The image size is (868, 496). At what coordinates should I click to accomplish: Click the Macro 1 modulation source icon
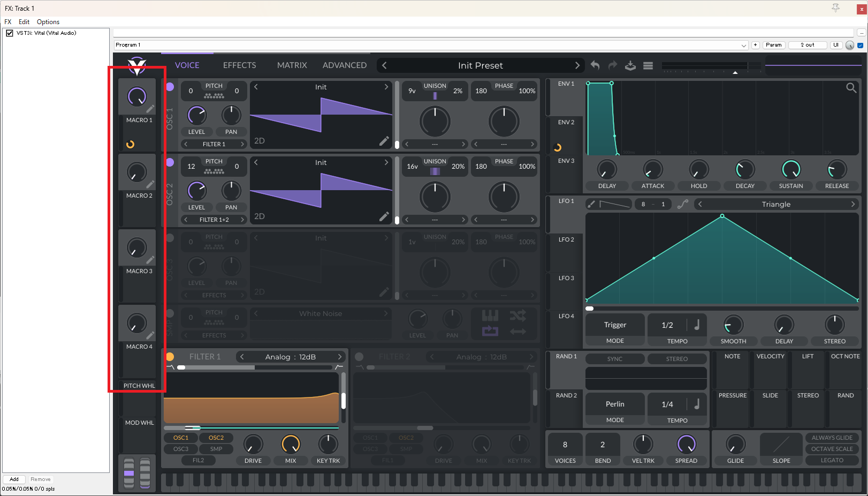point(130,144)
